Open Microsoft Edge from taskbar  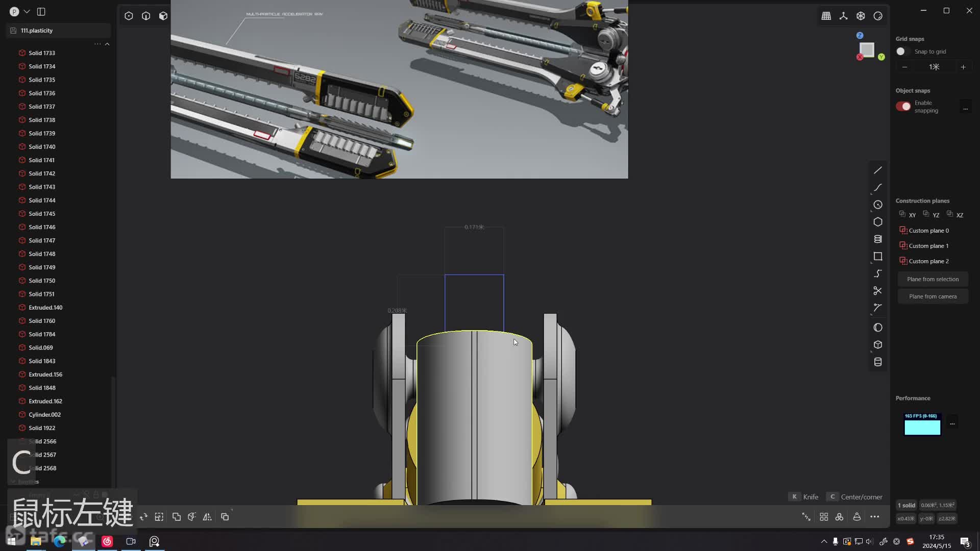(x=60, y=541)
